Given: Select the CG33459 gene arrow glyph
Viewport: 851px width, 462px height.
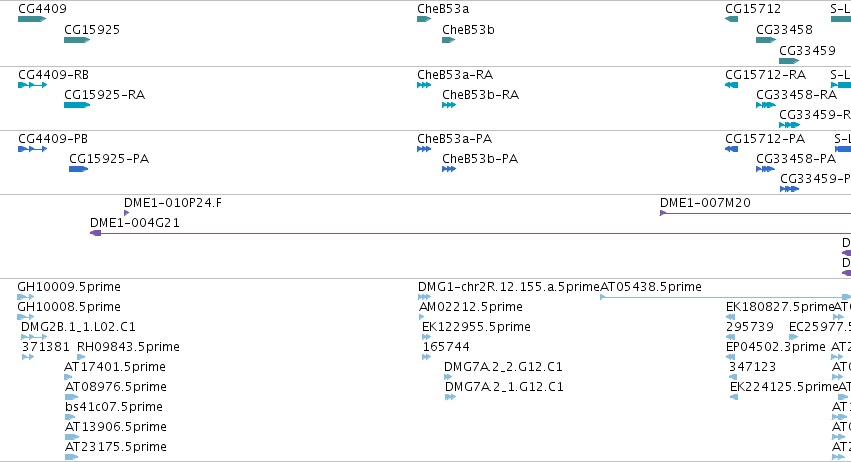Looking at the screenshot, I should tap(789, 61).
